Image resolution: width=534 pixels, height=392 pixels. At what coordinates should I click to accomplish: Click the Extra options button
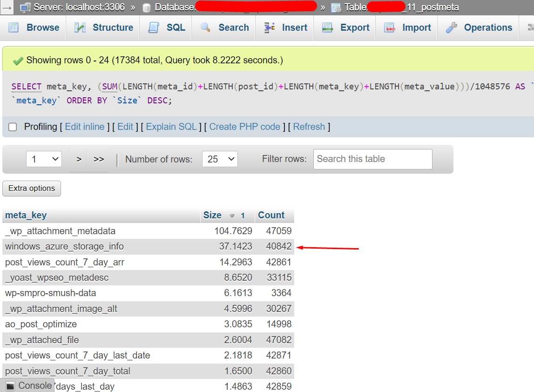[x=32, y=189]
